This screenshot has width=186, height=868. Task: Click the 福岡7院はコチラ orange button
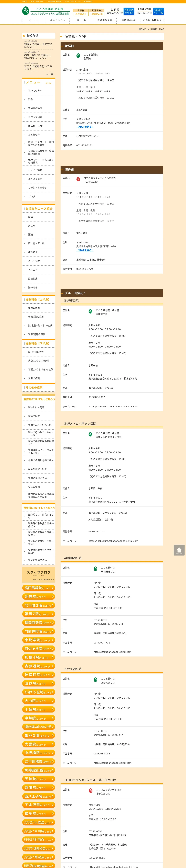39,614
